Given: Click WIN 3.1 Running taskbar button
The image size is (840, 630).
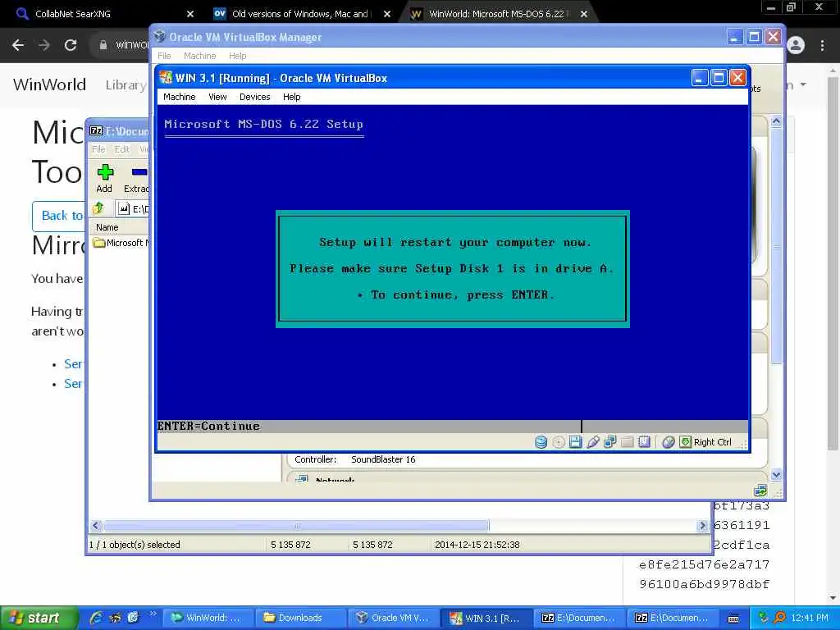Looking at the screenshot, I should tap(486, 618).
